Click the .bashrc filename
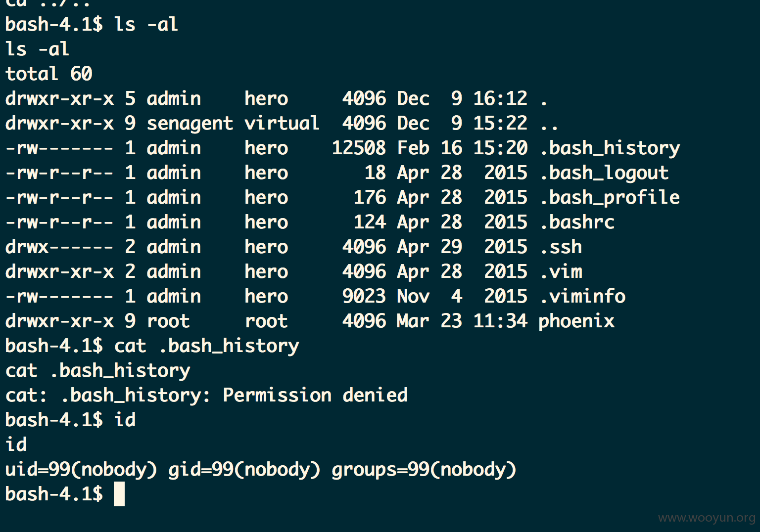This screenshot has height=532, width=760. (577, 222)
